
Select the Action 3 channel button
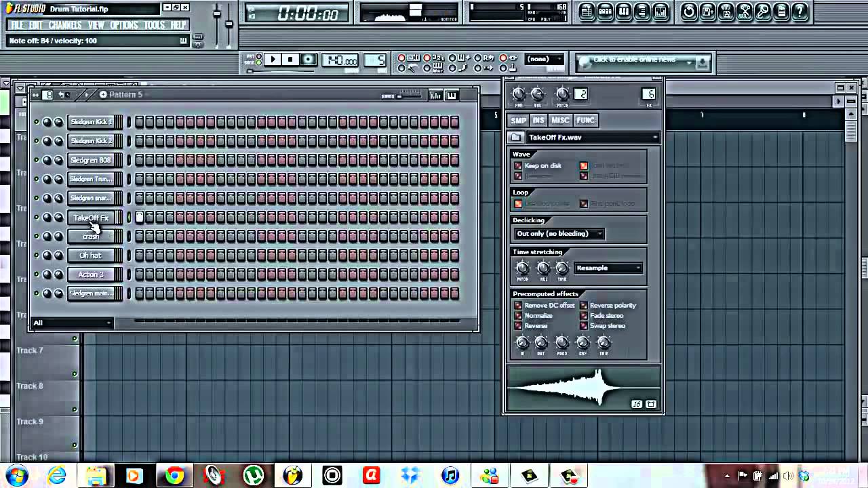pos(92,274)
